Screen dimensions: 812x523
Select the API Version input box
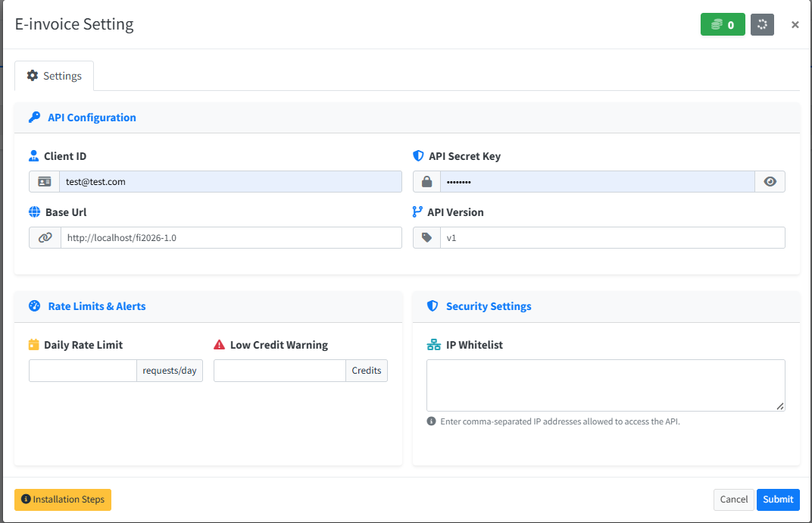pos(612,238)
